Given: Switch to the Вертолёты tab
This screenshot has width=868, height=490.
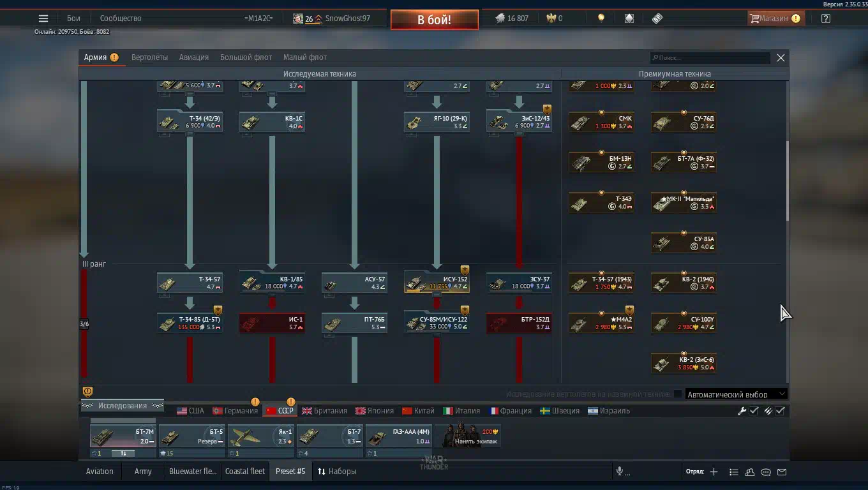Looking at the screenshot, I should [149, 57].
